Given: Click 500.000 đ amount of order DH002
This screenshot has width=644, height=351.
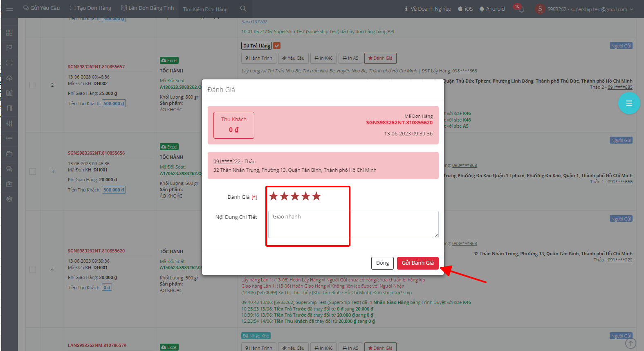Looking at the screenshot, I should tap(114, 103).
